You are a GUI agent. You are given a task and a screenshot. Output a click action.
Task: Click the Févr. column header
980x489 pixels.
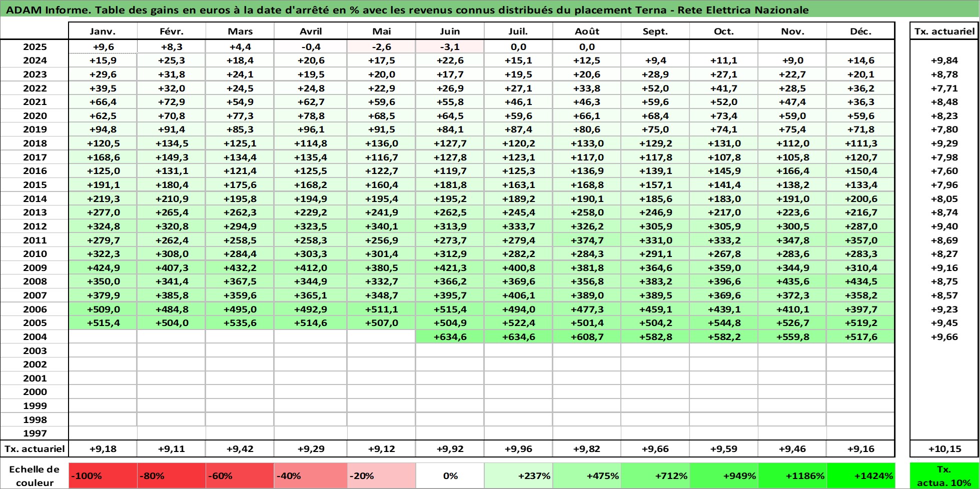(x=172, y=31)
